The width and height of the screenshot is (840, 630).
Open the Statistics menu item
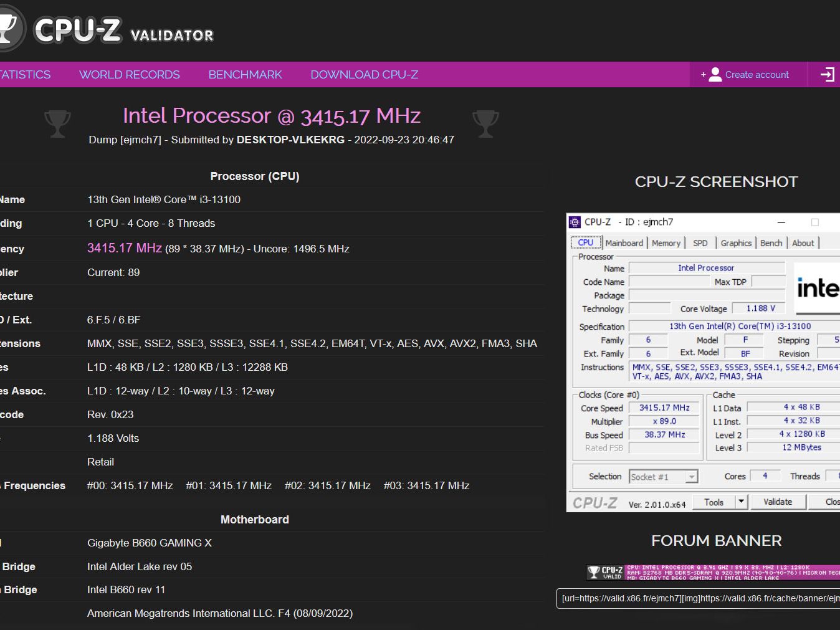click(x=26, y=75)
